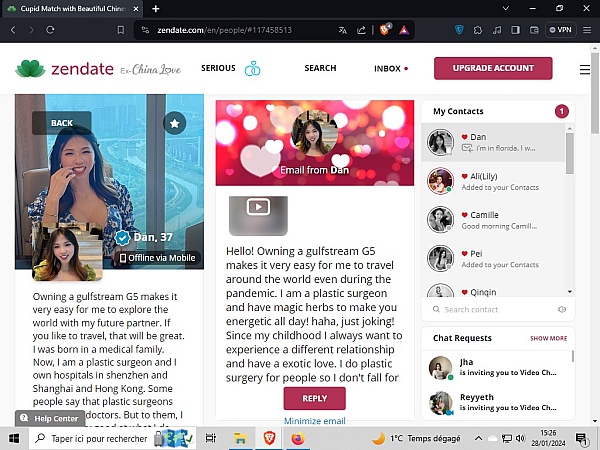Open the SEARCH menu item
The image size is (600, 450).
click(320, 68)
